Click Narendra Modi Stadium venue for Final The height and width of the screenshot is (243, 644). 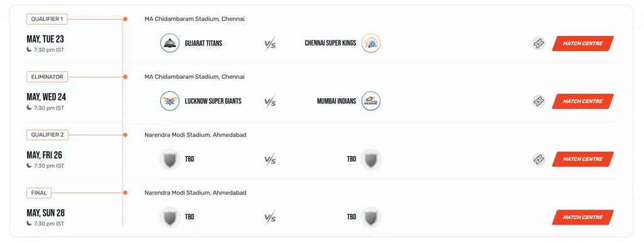[x=196, y=193]
